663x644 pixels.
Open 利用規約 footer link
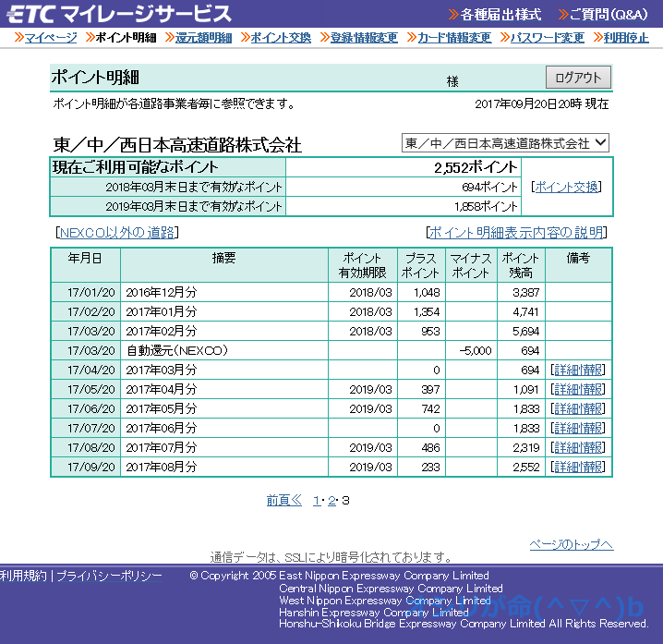pyautogui.click(x=23, y=576)
